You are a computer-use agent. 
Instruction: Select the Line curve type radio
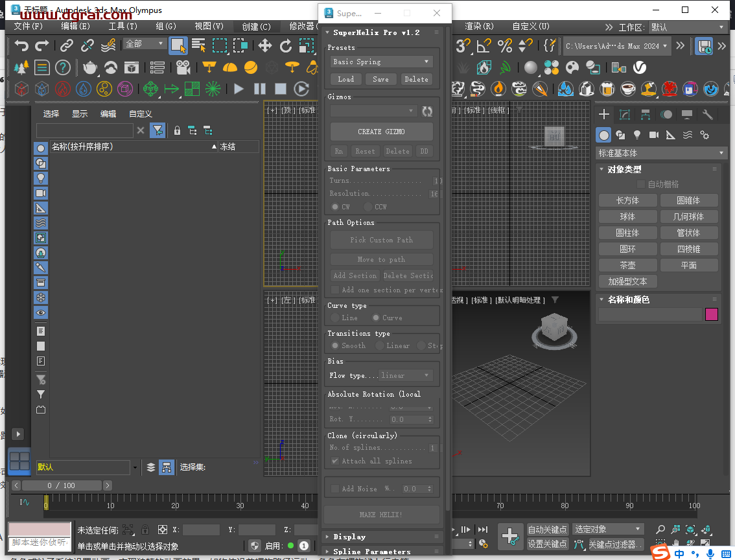pos(334,318)
